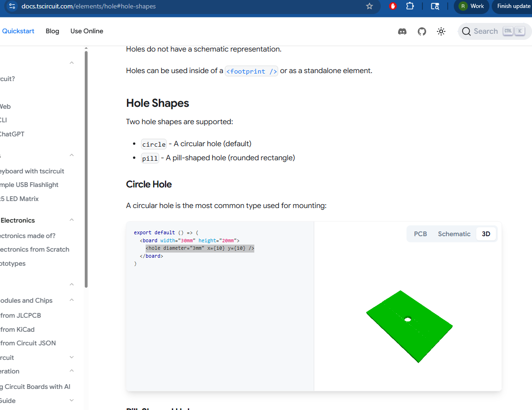
Task: Click the 'Hole Shapes' heading
Action: [x=157, y=103]
